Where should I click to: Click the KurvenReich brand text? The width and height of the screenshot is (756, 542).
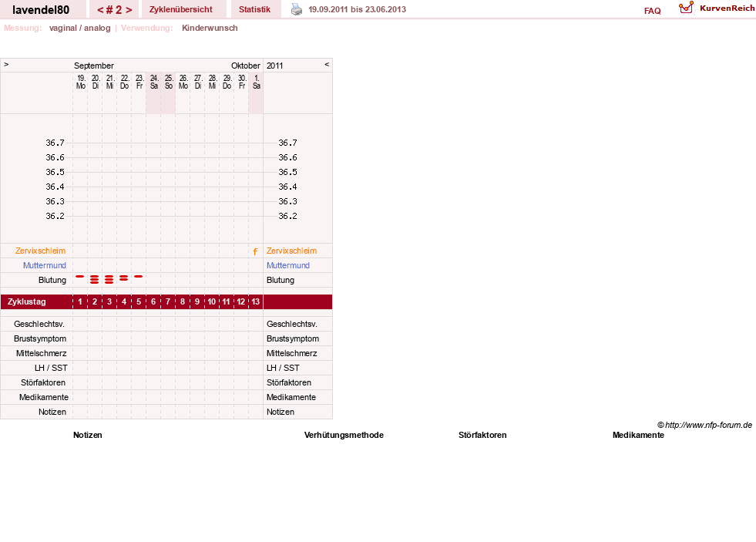click(727, 8)
